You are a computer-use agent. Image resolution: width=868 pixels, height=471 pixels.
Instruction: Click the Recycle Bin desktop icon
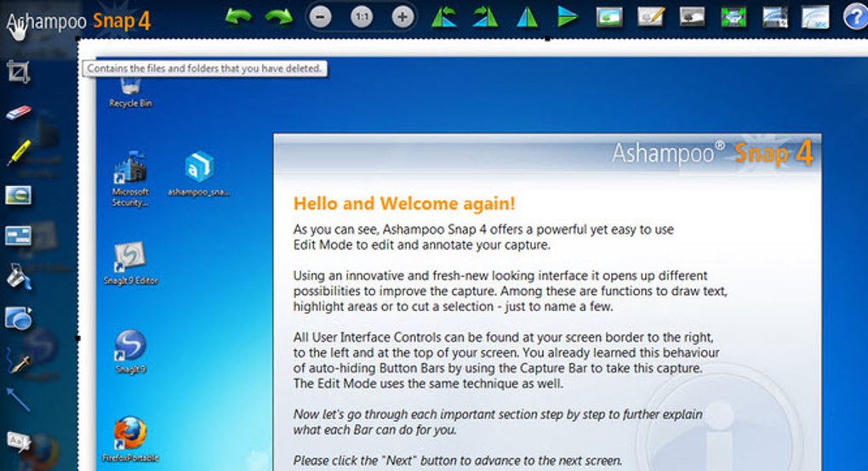coord(131,94)
